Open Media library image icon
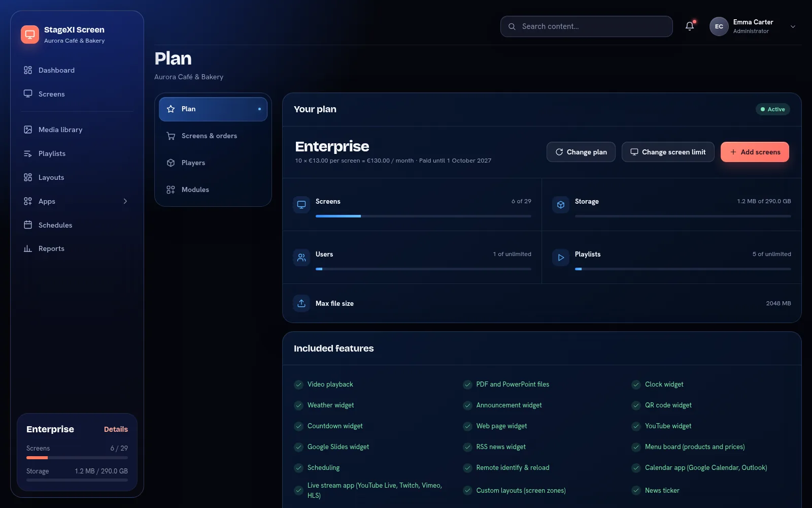The height and width of the screenshot is (508, 812). (x=28, y=130)
